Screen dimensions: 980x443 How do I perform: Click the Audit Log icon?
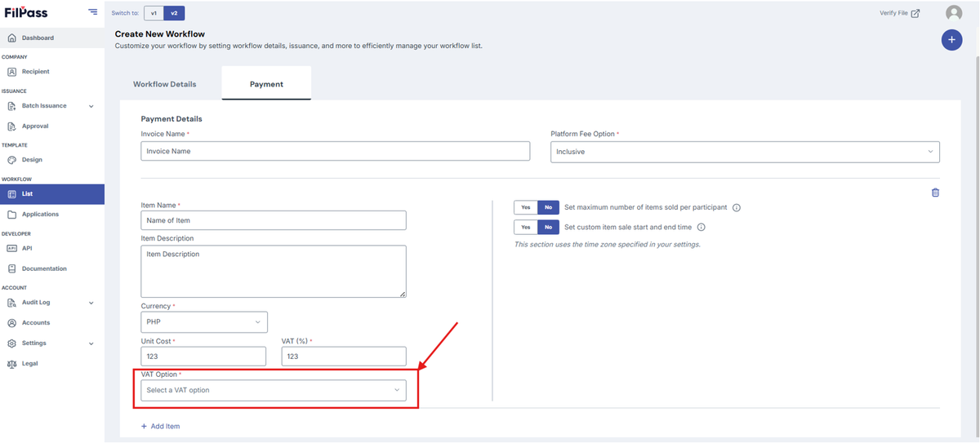coord(11,303)
